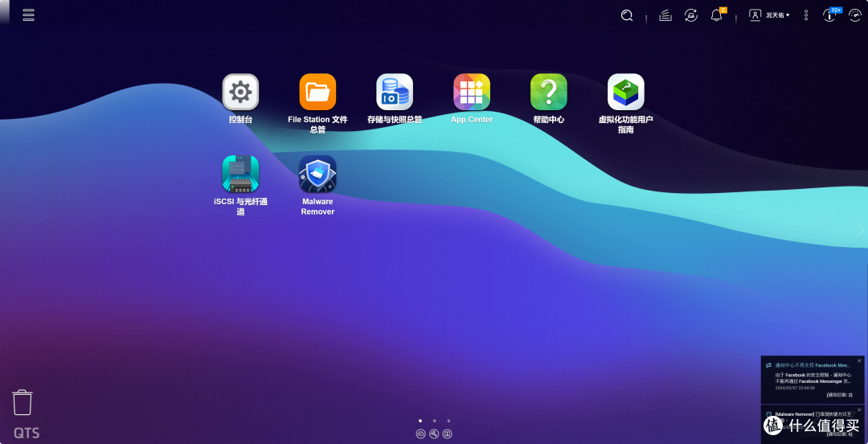Screen dimensions: 868x444
Task: Open 虚拟化功能用户指南 icon
Action: pyautogui.click(x=625, y=92)
